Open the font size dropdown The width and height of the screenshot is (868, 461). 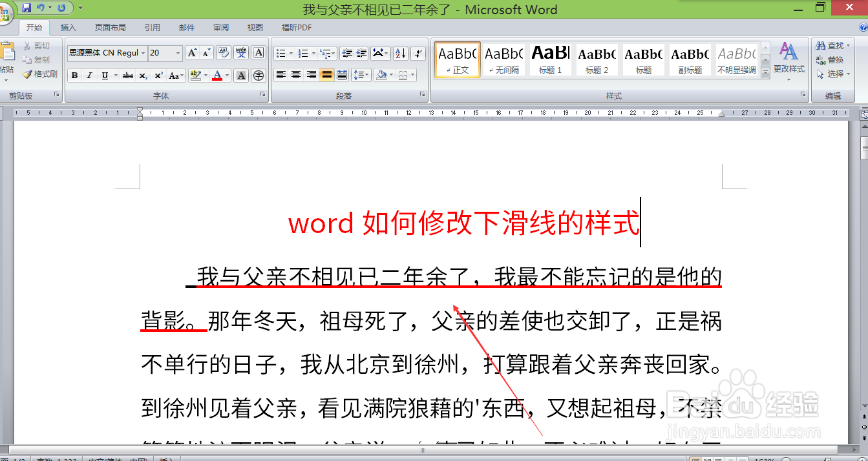click(179, 53)
